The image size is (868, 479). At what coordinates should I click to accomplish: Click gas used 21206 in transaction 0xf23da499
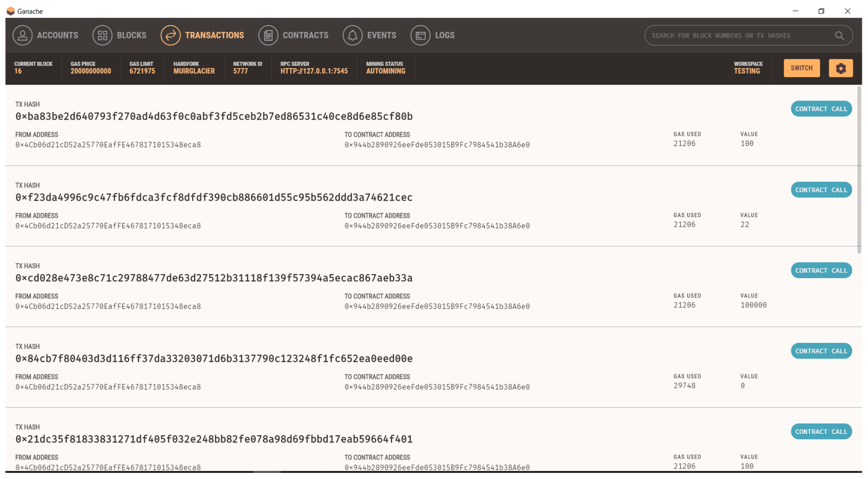point(684,224)
